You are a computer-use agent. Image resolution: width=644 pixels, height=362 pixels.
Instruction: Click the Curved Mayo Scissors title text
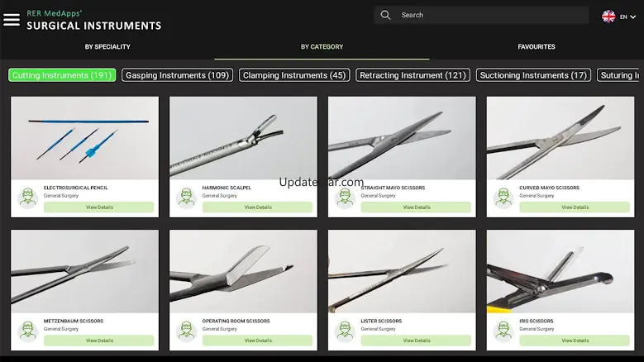(x=549, y=188)
